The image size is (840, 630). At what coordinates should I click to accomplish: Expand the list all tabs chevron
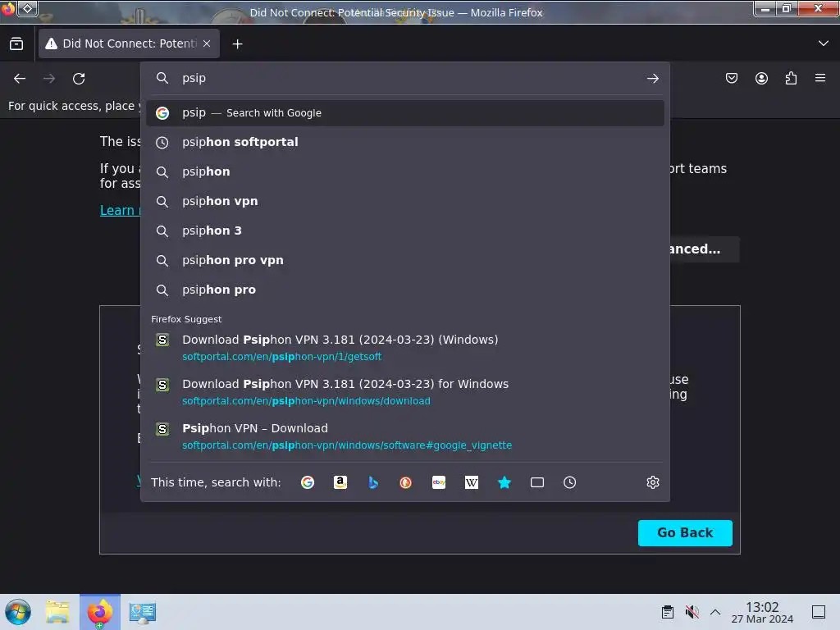point(824,43)
